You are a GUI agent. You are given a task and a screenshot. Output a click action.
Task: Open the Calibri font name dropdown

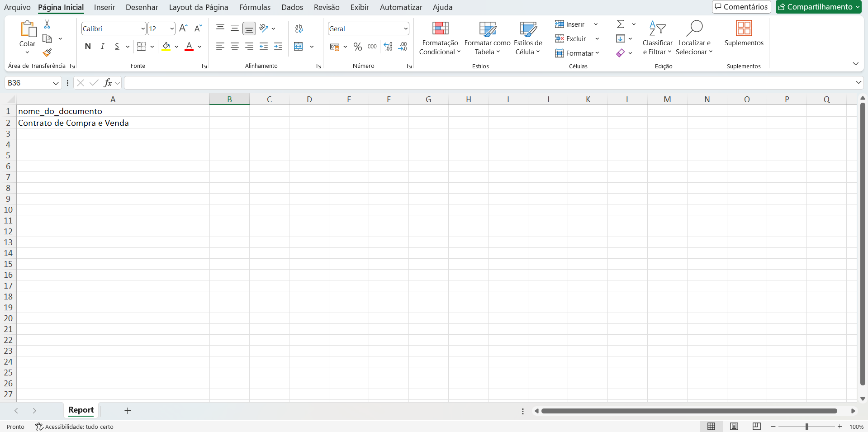pyautogui.click(x=143, y=28)
